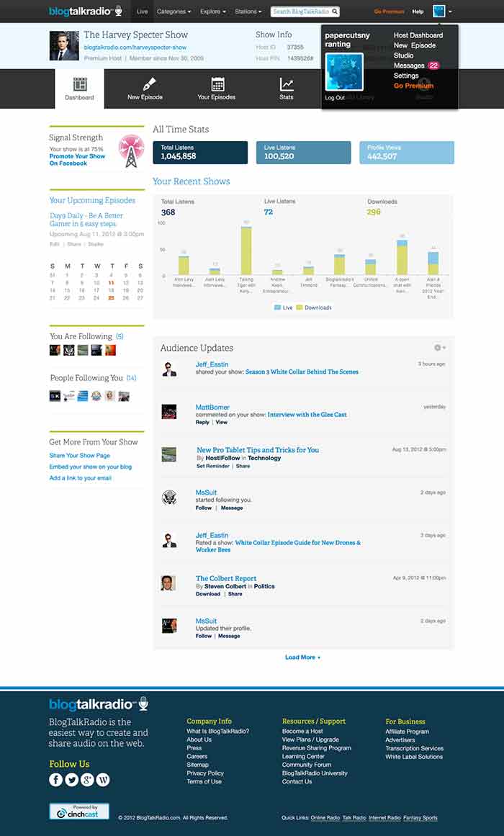Click MattBomer avatar in updates
This screenshot has width=504, height=836.
[169, 412]
